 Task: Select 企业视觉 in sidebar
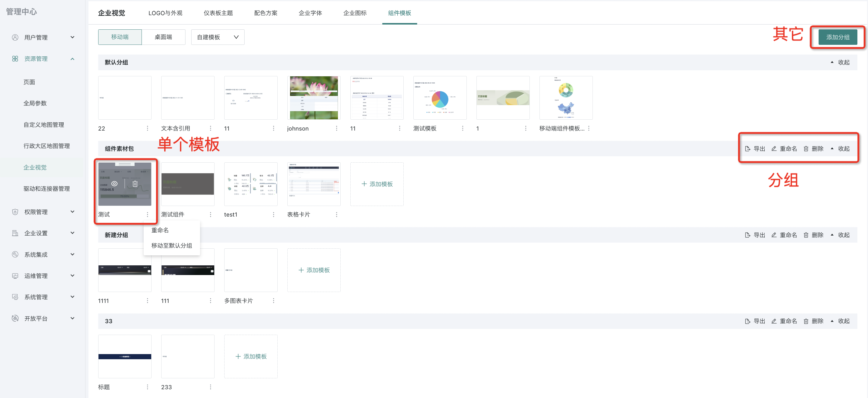[x=35, y=167]
